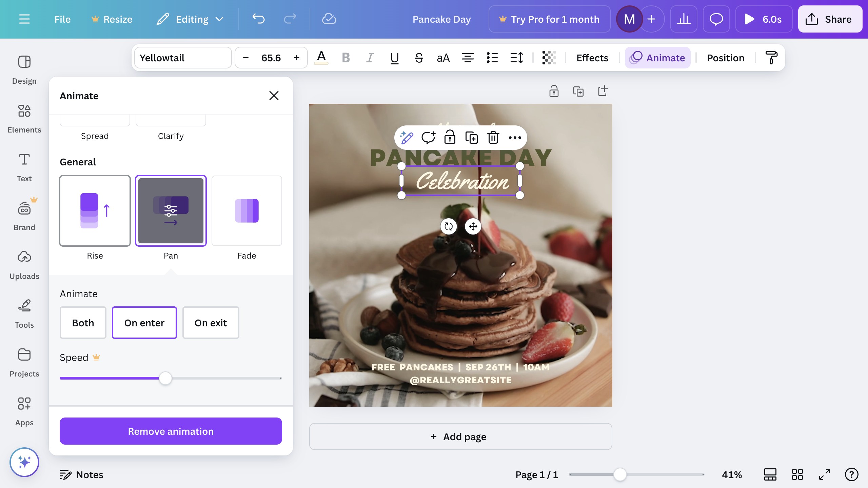Open the Projects sidebar tab
The height and width of the screenshot is (488, 868).
coord(24,363)
